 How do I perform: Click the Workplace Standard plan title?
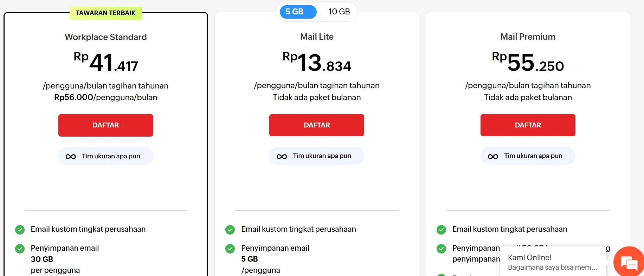[x=105, y=37]
